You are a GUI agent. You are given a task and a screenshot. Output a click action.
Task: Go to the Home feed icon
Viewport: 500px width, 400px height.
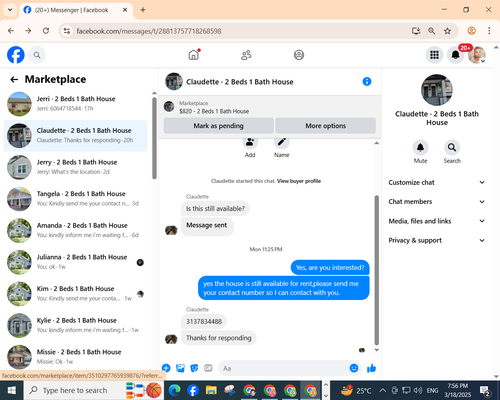pos(194,55)
